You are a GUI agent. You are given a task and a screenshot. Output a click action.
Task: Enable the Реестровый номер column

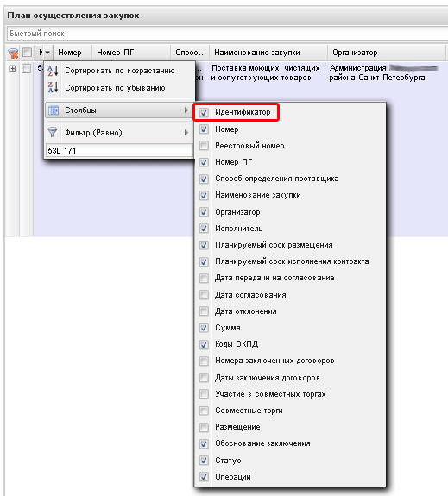coord(204,146)
